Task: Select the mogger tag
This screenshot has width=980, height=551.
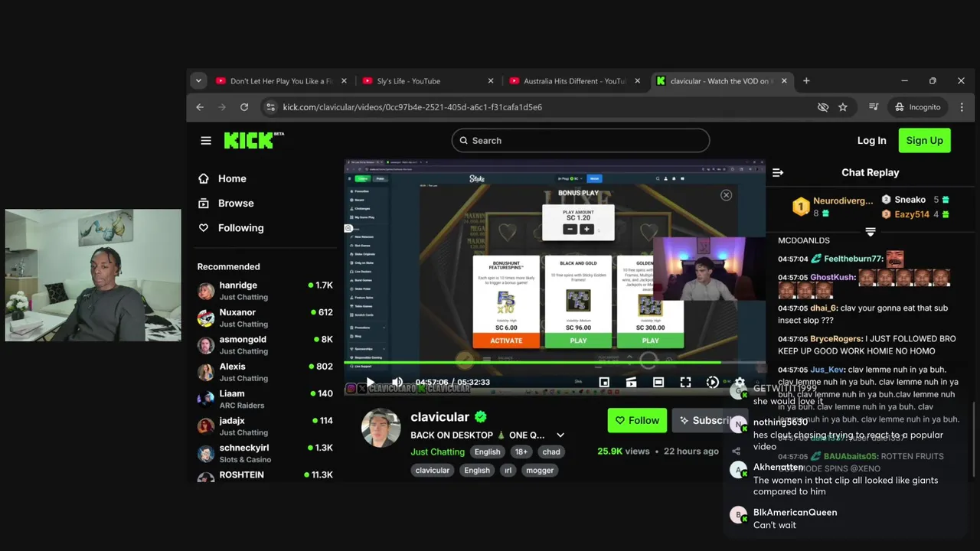Action: pyautogui.click(x=540, y=471)
